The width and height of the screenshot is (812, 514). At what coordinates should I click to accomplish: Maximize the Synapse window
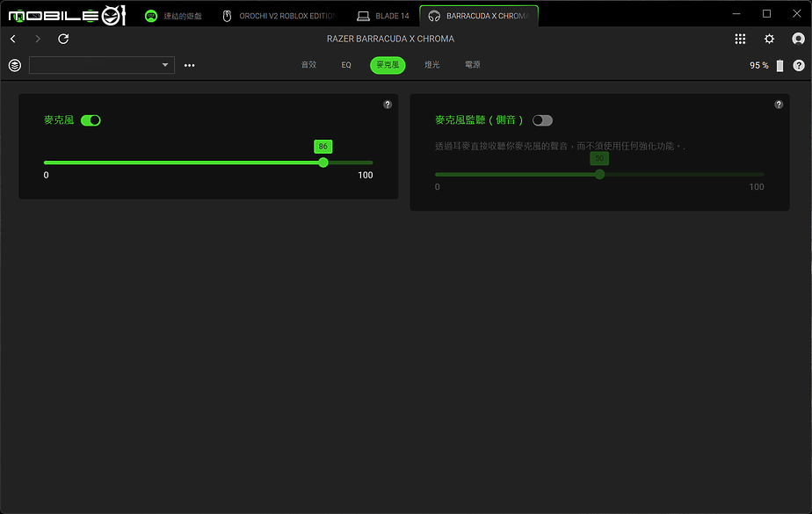(x=767, y=13)
